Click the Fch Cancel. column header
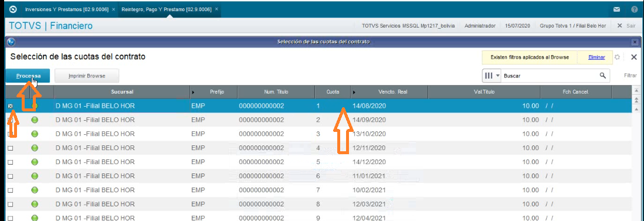The height and width of the screenshot is (221, 644). (576, 92)
